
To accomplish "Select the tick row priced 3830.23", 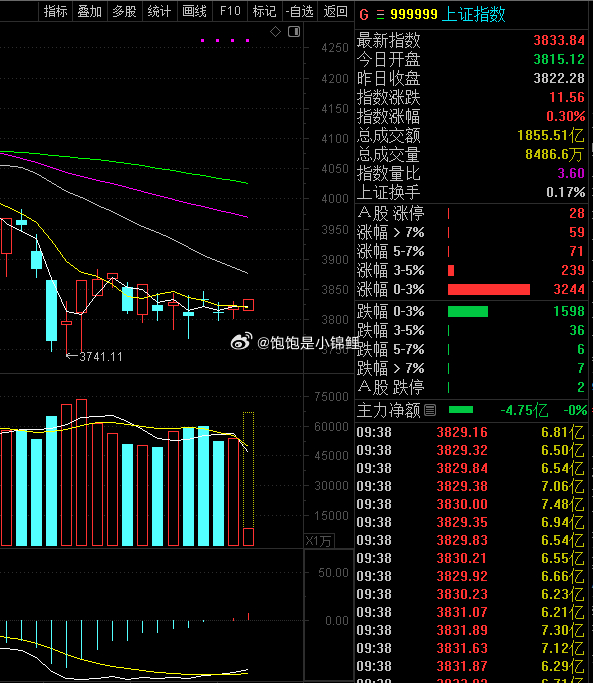I will click(x=471, y=594).
